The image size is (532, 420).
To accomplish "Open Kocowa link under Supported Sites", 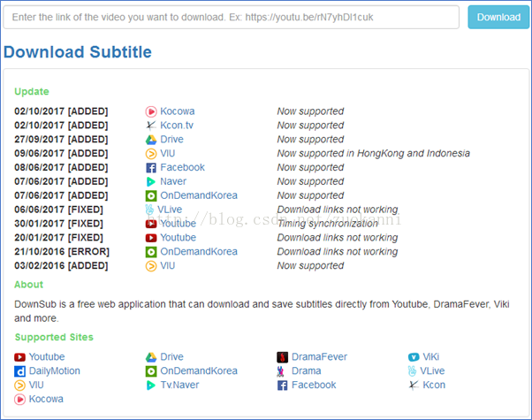I will point(46,399).
